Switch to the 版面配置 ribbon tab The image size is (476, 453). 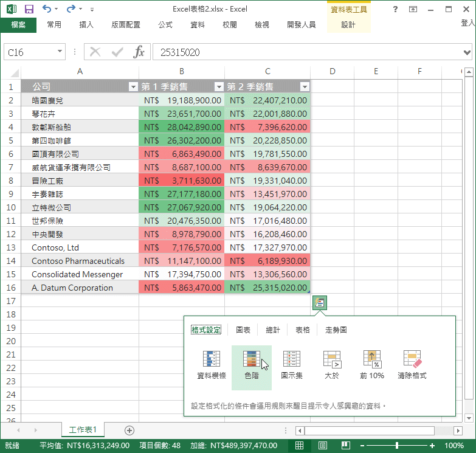point(126,25)
